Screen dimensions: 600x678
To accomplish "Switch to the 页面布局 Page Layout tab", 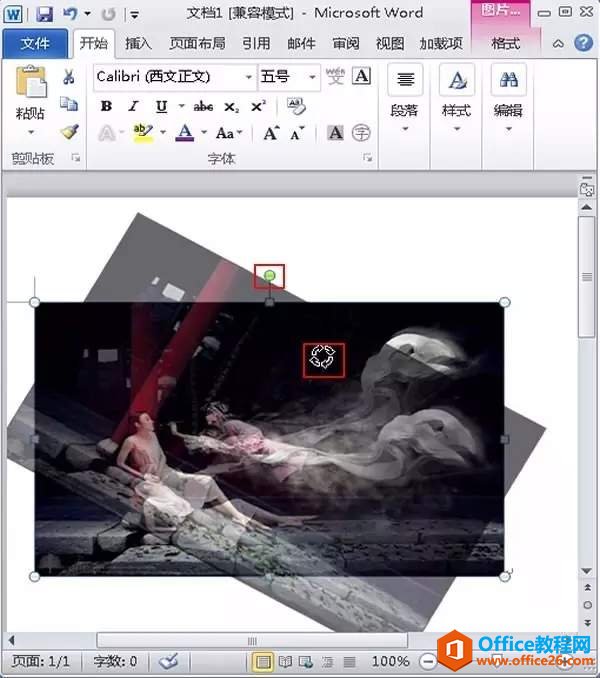I will coord(197,43).
